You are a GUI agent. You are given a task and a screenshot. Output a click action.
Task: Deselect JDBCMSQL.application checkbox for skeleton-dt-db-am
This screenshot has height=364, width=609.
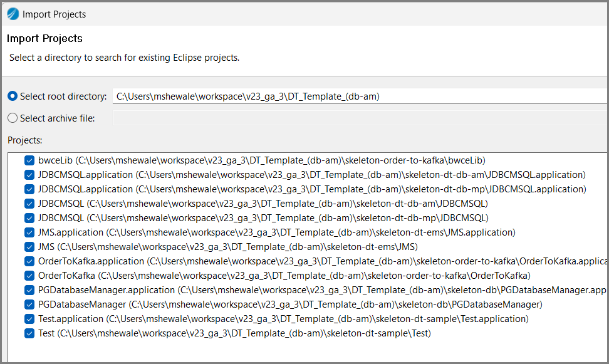point(29,175)
